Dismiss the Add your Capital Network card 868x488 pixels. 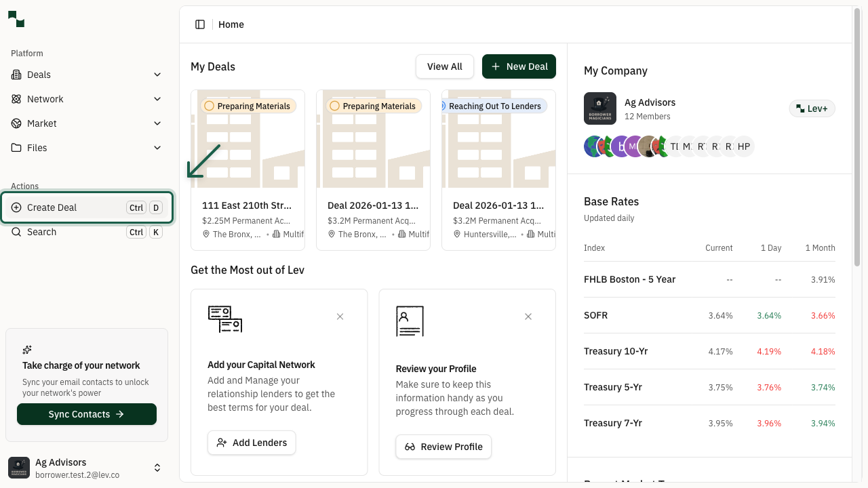[x=340, y=317]
